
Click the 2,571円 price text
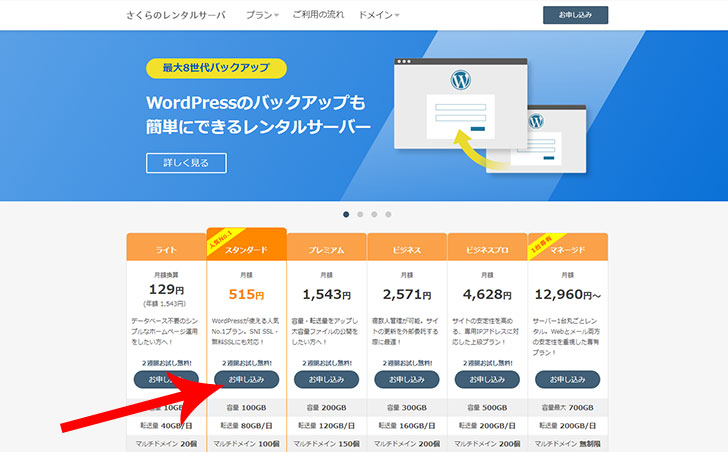click(x=407, y=294)
